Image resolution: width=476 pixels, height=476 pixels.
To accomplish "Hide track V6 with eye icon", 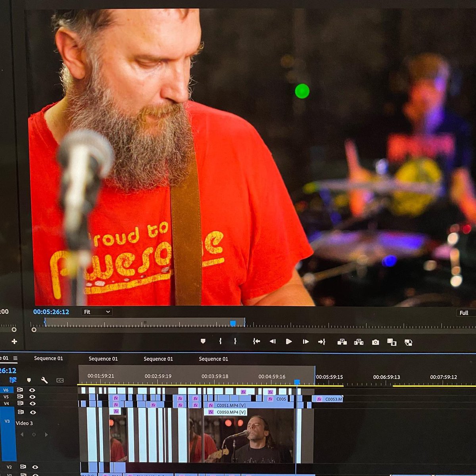I will (x=32, y=390).
